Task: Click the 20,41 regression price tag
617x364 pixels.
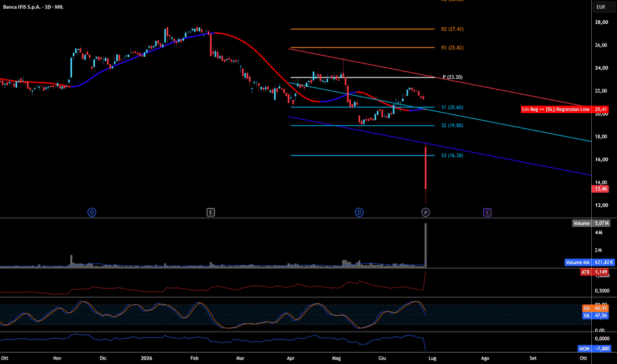Action: 600,109
